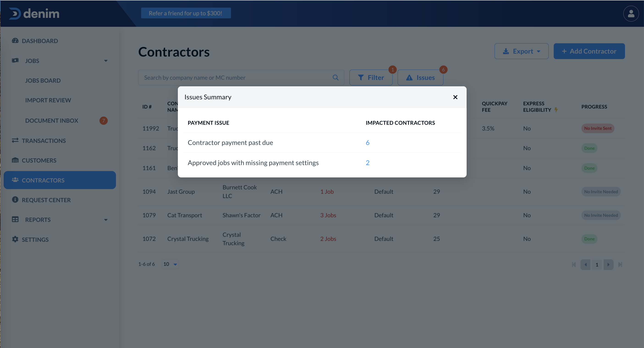The image size is (644, 348).
Task: Open Jobs Board in sidebar
Action: click(43, 81)
